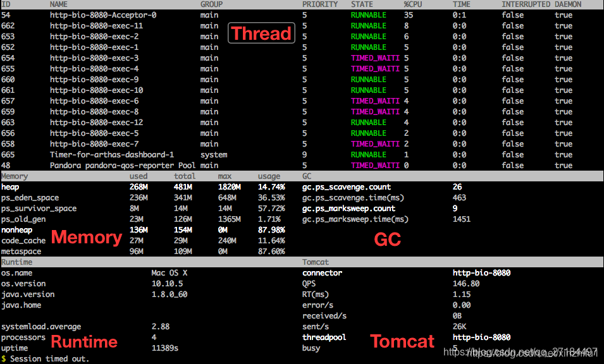The height and width of the screenshot is (364, 604).
Task: Select thread name http-bio-8080-exec-5
Action: pos(94,133)
